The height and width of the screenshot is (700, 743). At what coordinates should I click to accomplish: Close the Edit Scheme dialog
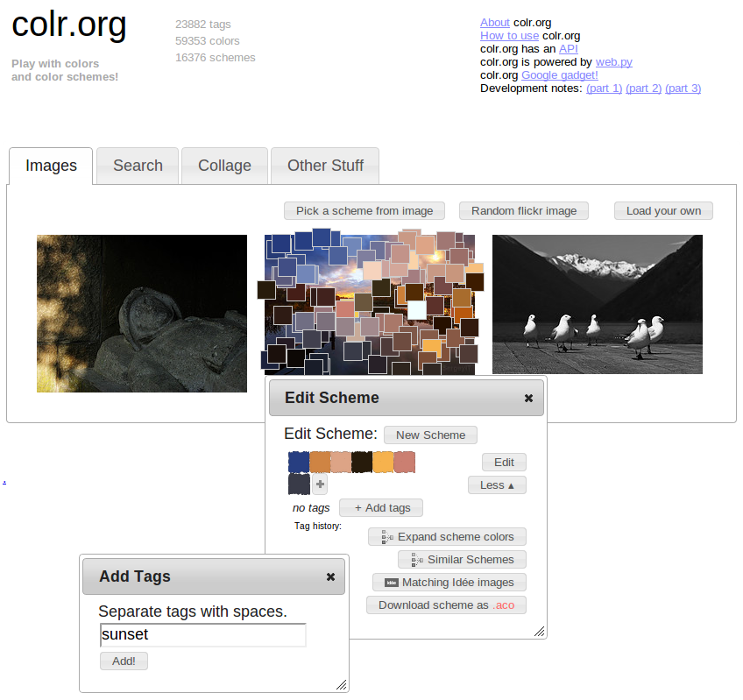coord(528,398)
